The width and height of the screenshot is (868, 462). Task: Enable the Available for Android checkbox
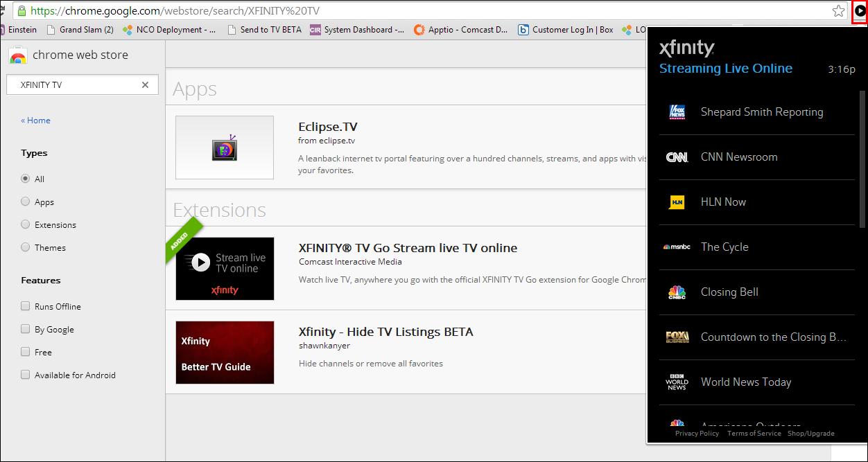coord(26,375)
